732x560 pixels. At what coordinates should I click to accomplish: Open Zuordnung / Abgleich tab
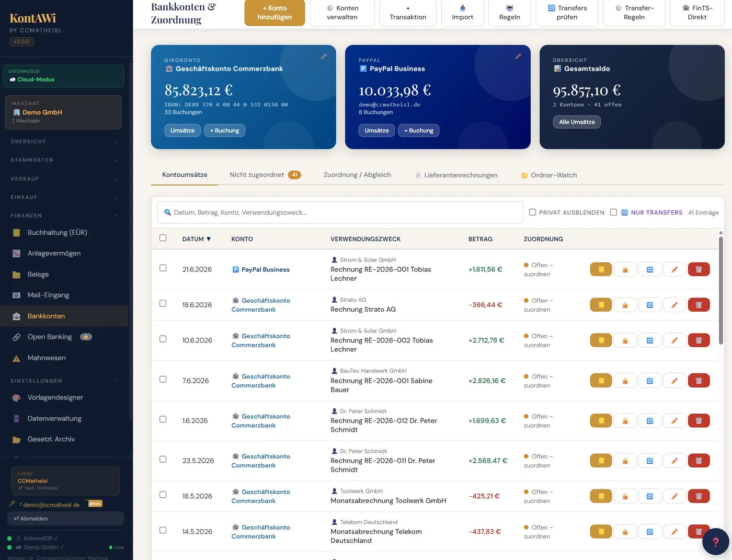(357, 175)
